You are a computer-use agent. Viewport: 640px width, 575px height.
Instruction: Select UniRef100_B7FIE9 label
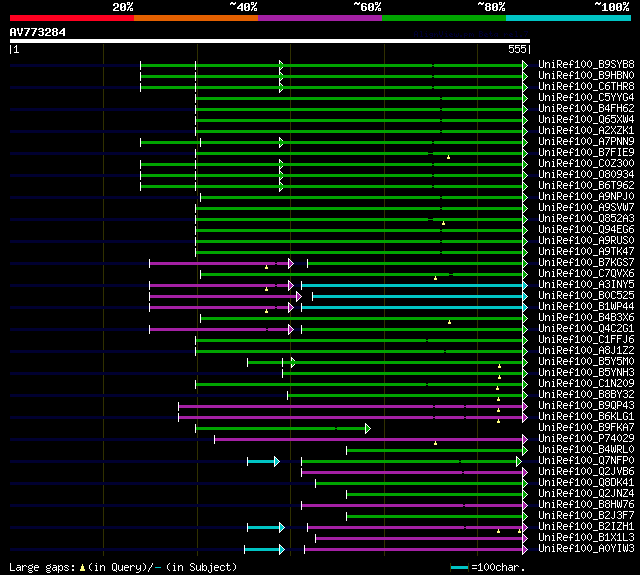[x=586, y=153]
